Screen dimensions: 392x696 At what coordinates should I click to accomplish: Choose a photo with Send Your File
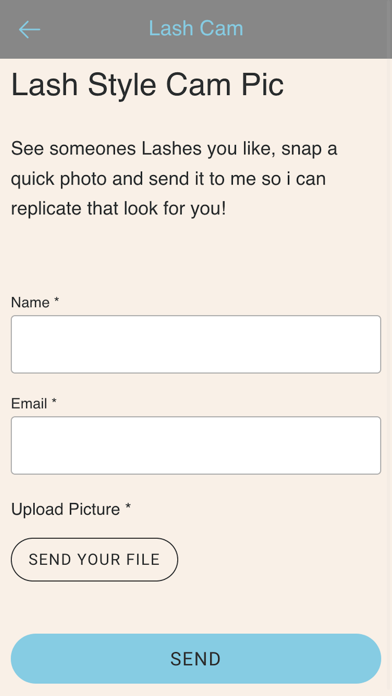coord(95,559)
